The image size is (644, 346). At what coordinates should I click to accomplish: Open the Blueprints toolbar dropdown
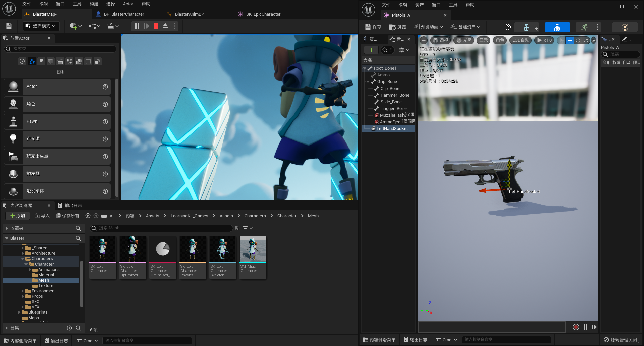tap(94, 26)
